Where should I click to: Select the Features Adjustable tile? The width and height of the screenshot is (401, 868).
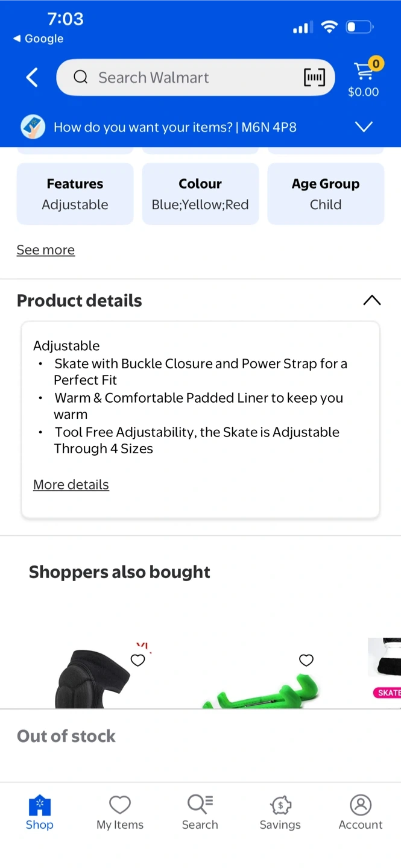pos(75,193)
